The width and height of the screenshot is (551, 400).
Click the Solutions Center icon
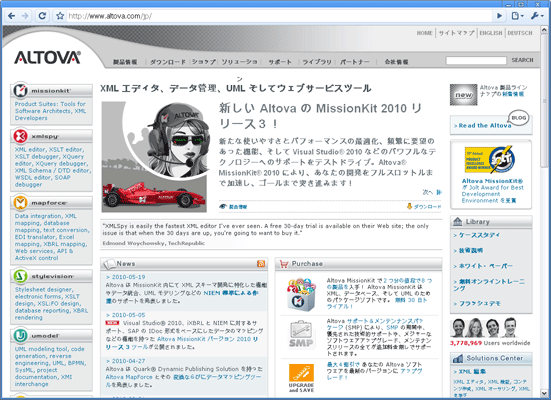coord(458,358)
